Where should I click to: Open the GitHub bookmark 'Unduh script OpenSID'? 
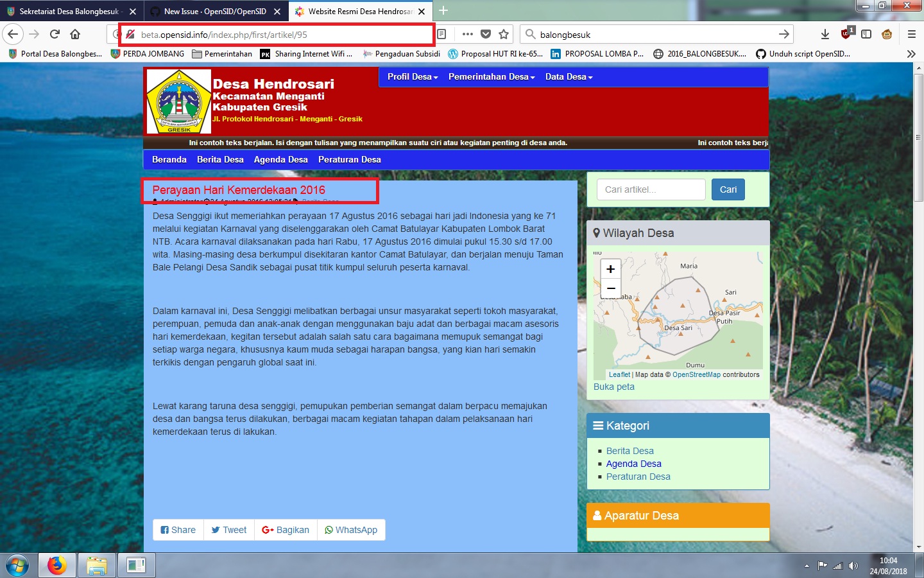pyautogui.click(x=802, y=54)
